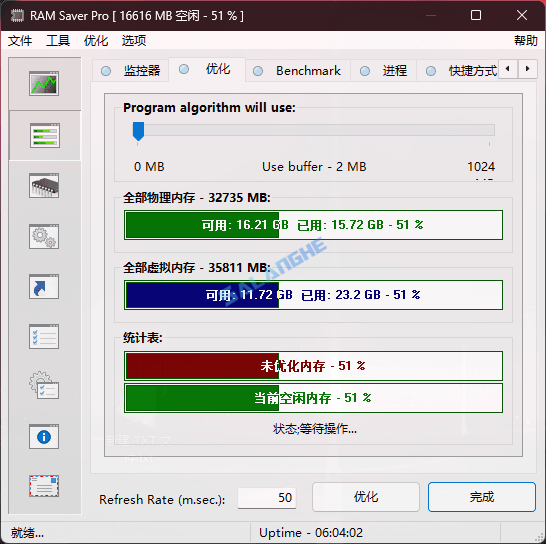Open the mail envelope sidebar icon

(x=44, y=486)
